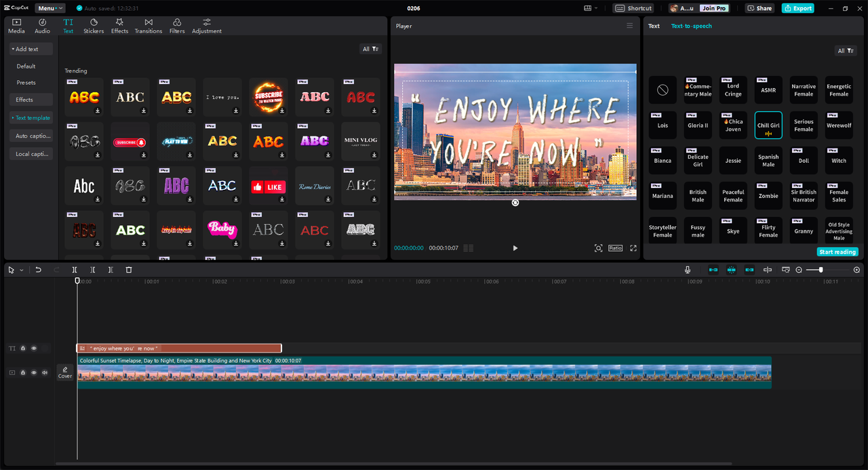Click the SUBSCRIBE fire circle template
Viewport: 868px width, 470px height.
coord(269,97)
